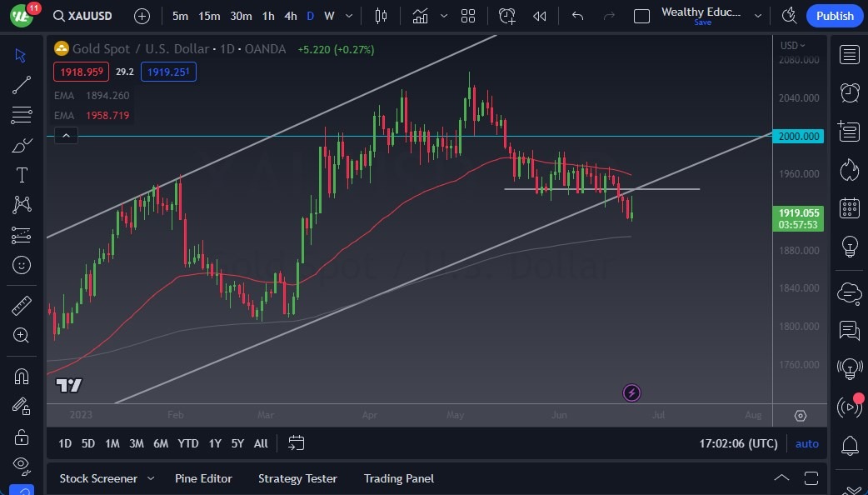
Task: Click the 1919.251 buy price button
Action: [x=168, y=72]
